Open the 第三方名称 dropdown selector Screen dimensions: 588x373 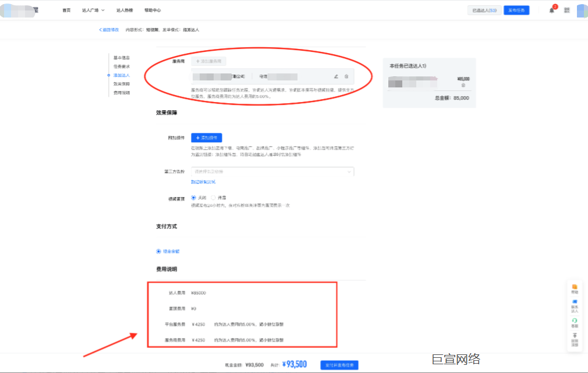pyautogui.click(x=272, y=171)
